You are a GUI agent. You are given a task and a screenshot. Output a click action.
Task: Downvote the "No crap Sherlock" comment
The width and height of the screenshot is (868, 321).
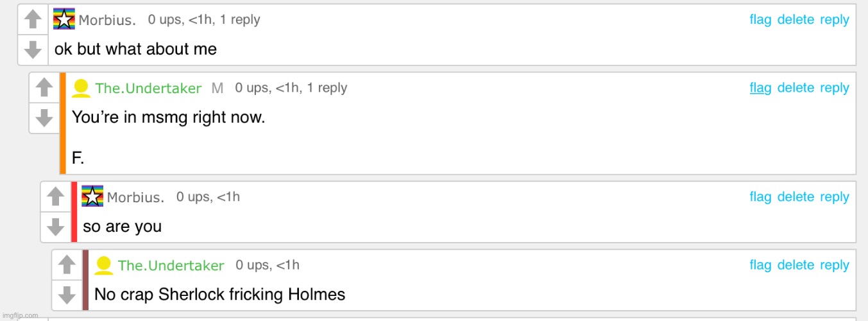(67, 295)
